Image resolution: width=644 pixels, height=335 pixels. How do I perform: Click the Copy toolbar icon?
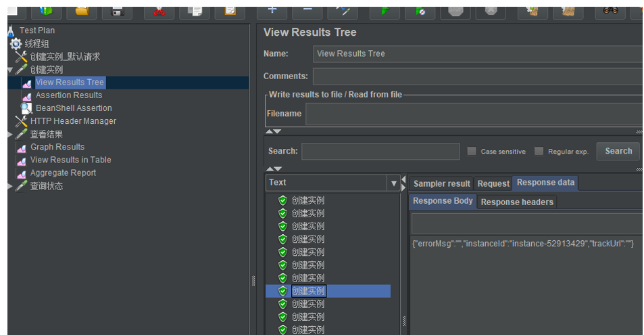tap(195, 12)
